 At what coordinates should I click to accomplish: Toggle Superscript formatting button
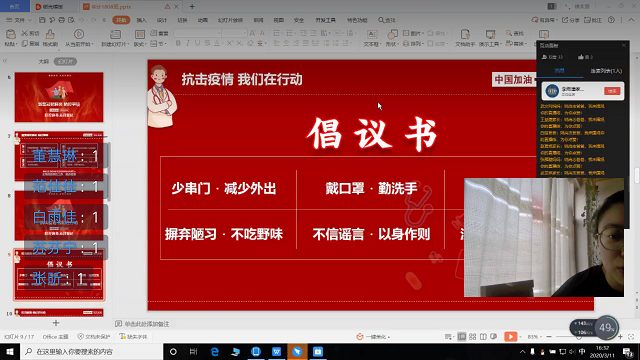click(x=229, y=43)
